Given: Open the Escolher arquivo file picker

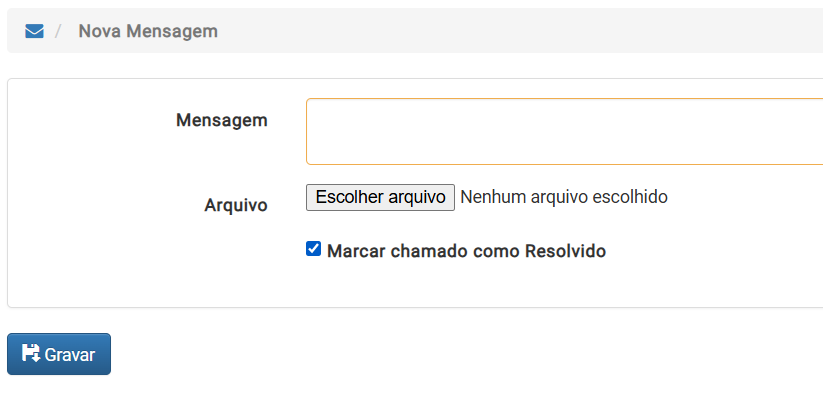Looking at the screenshot, I should 380,197.
